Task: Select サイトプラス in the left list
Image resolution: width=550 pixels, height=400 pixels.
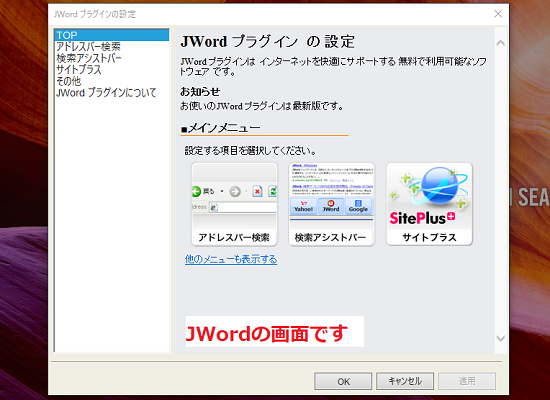Action: 79,70
